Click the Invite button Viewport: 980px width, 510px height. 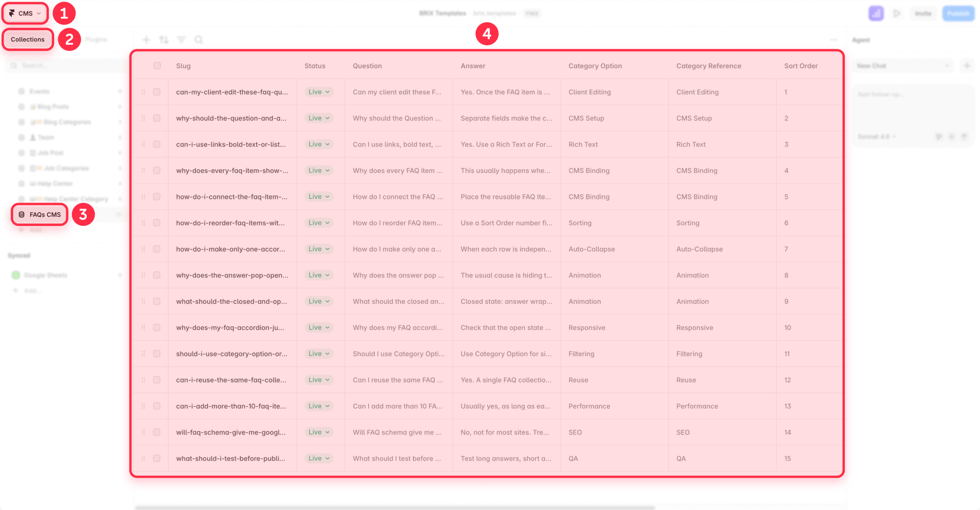click(x=923, y=13)
